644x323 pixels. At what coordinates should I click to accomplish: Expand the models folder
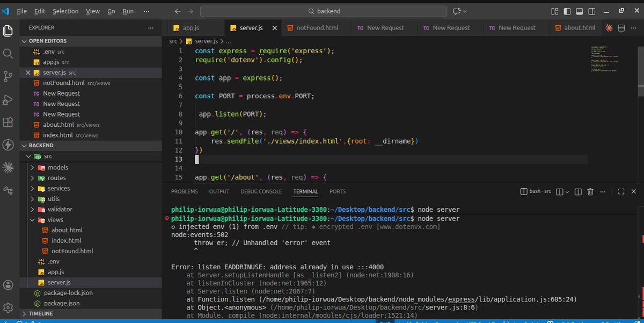point(32,168)
